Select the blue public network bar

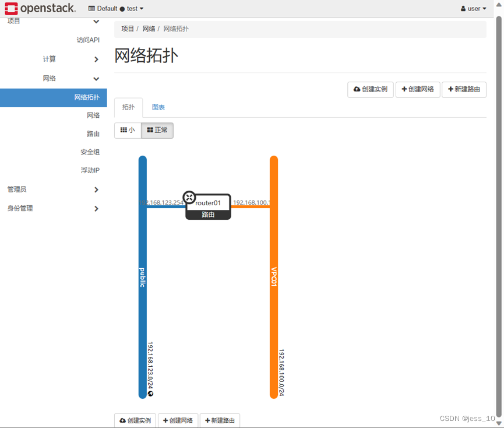pos(142,274)
